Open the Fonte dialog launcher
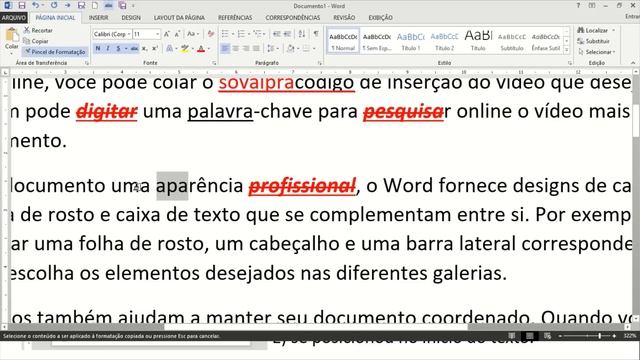The image size is (640, 360). [214, 63]
